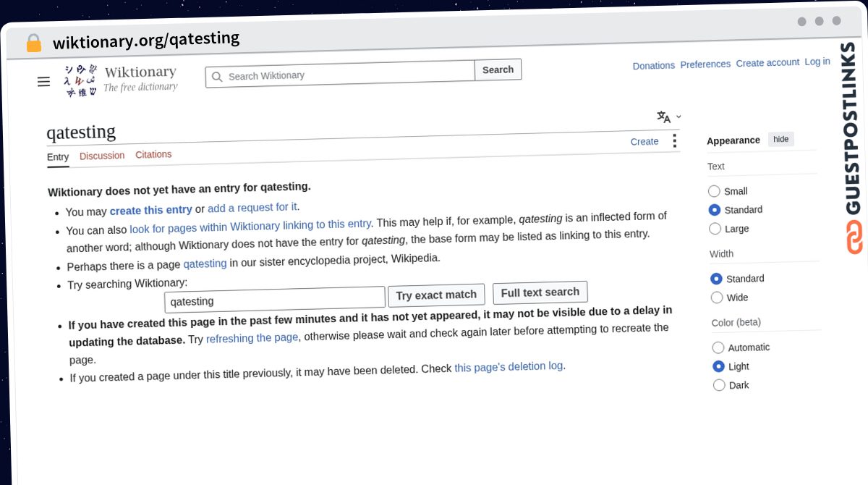The width and height of the screenshot is (868, 485).
Task: Click the create this entry link
Action: coord(150,210)
